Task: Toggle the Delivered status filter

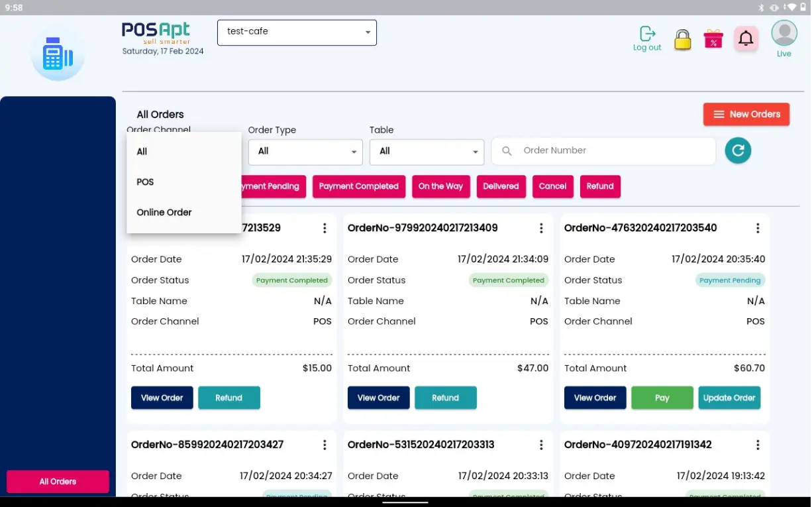Action: (501, 187)
